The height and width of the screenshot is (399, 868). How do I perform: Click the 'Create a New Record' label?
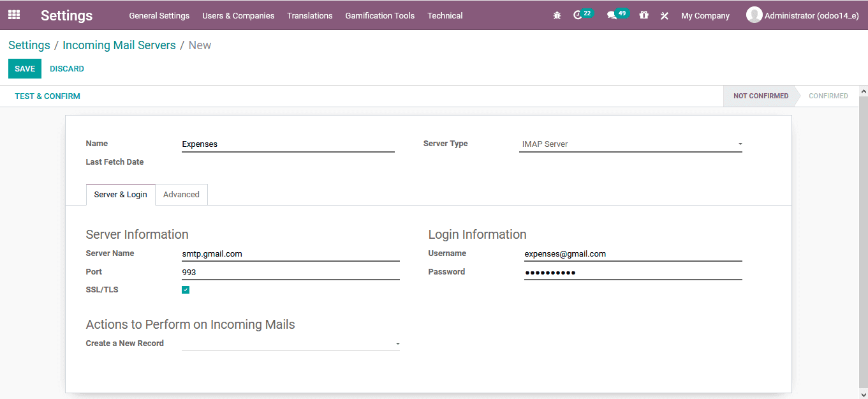pyautogui.click(x=125, y=343)
